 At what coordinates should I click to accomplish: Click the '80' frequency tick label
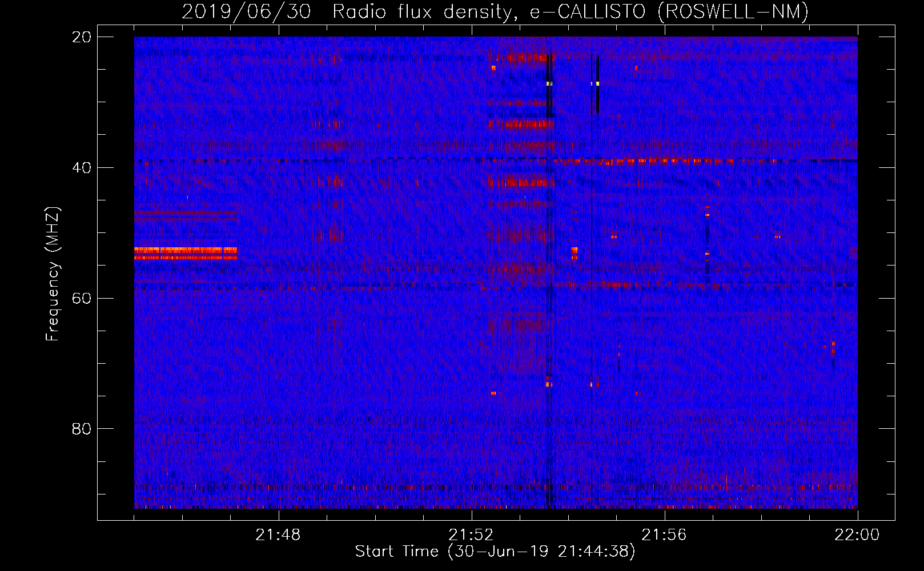click(x=81, y=429)
